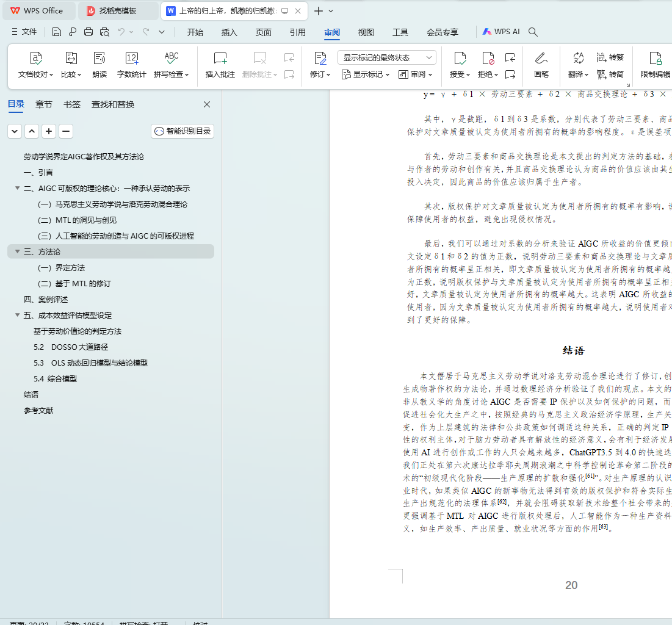Open the 会员专享 tab
Screen dimensions: 672x625
click(443, 32)
